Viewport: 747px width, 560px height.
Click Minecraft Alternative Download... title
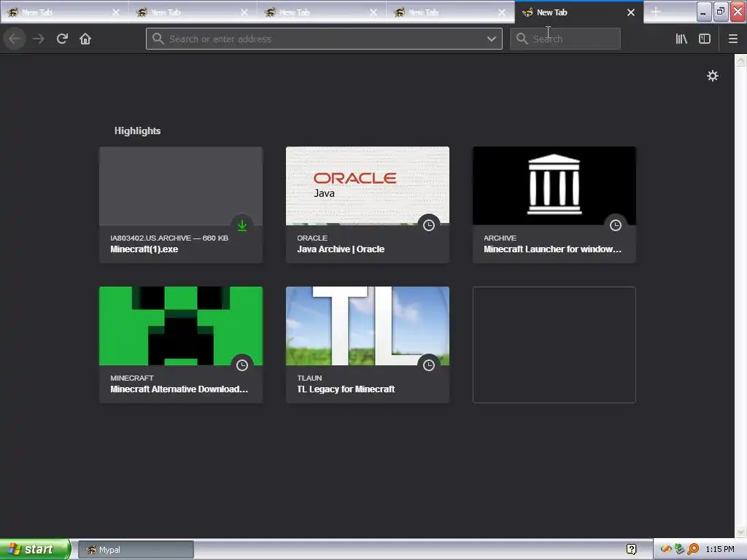179,389
